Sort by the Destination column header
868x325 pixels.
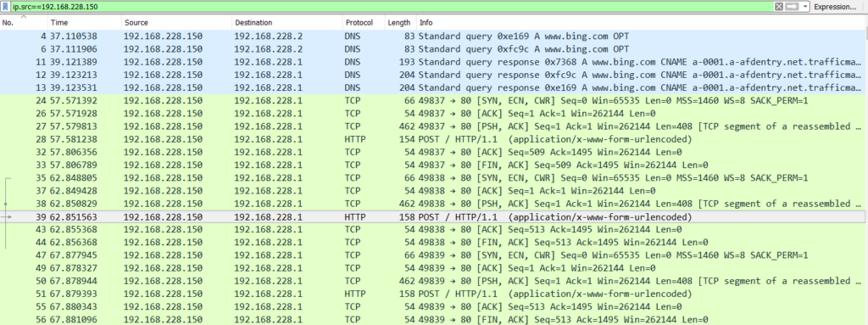[287, 23]
